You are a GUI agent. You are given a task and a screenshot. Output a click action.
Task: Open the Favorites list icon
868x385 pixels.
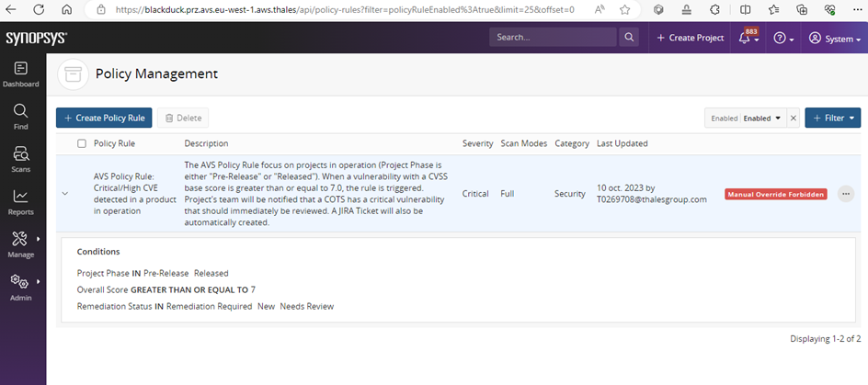(x=774, y=9)
